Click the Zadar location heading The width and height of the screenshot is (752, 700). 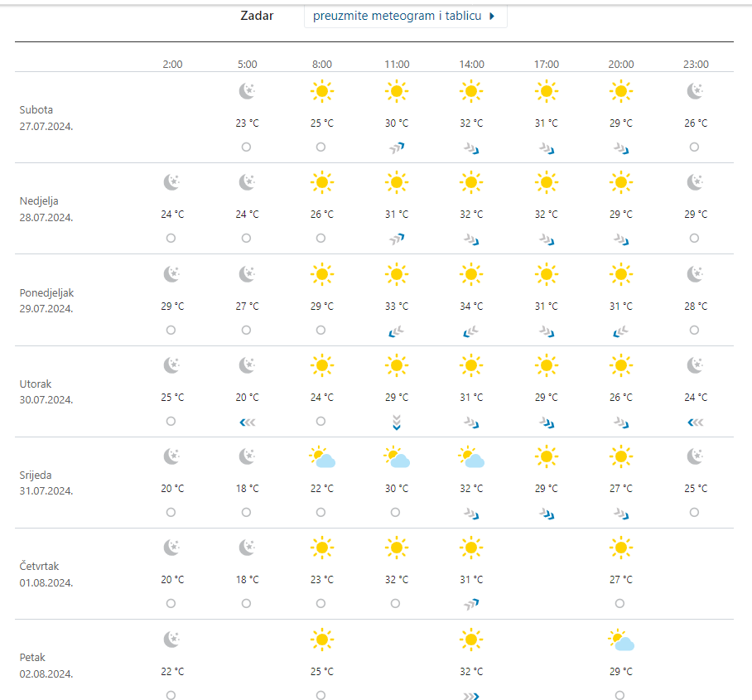(257, 16)
